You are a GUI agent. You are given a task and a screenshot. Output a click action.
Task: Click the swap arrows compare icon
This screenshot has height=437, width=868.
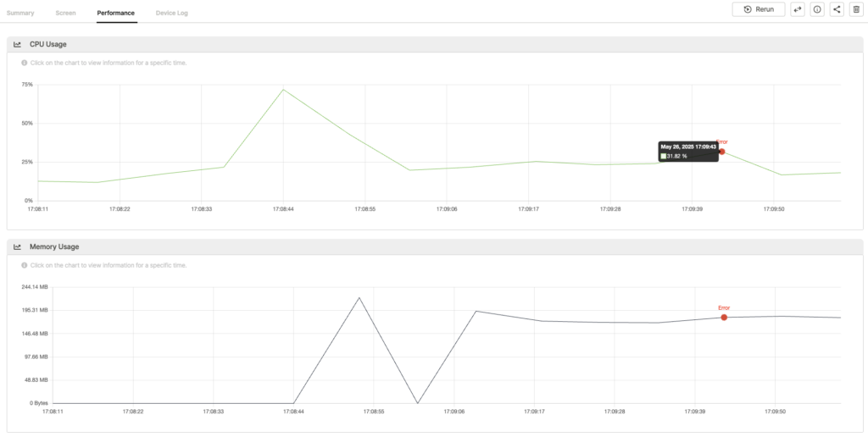[798, 9]
